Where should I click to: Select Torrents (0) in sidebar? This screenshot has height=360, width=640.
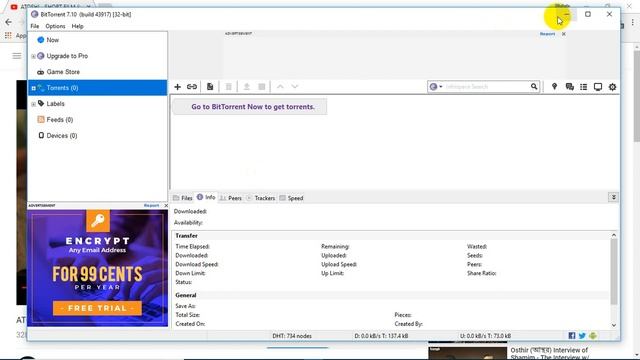[x=98, y=88]
